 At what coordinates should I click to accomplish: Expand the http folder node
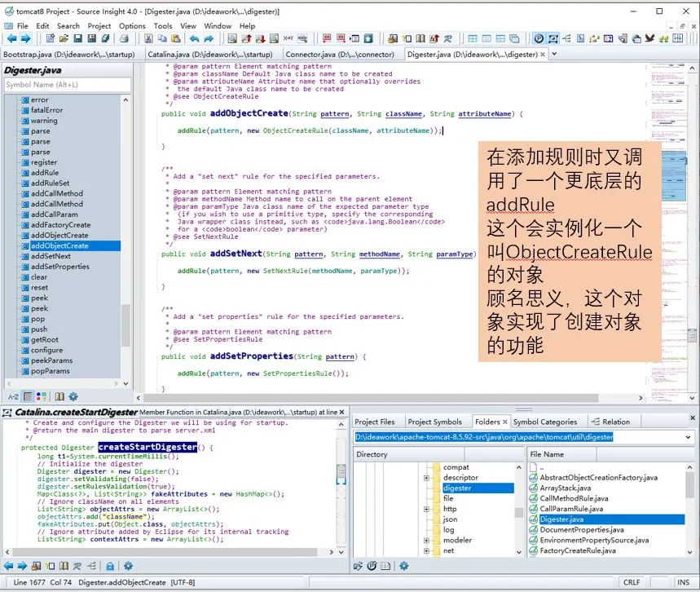click(x=426, y=509)
